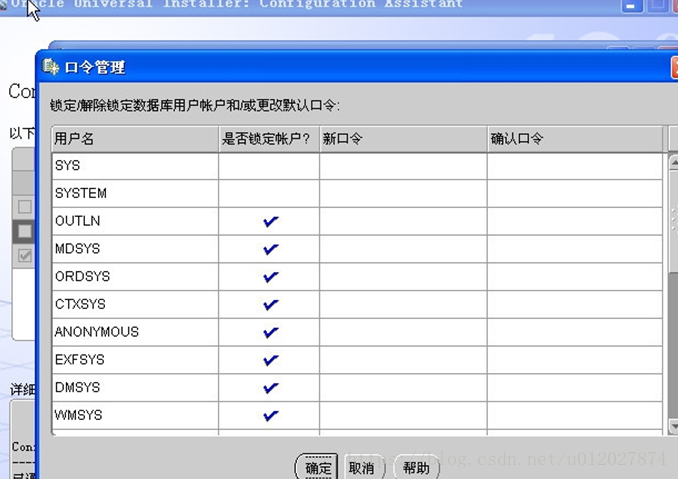Click new password field for SYS
The image size is (678, 479).
403,166
